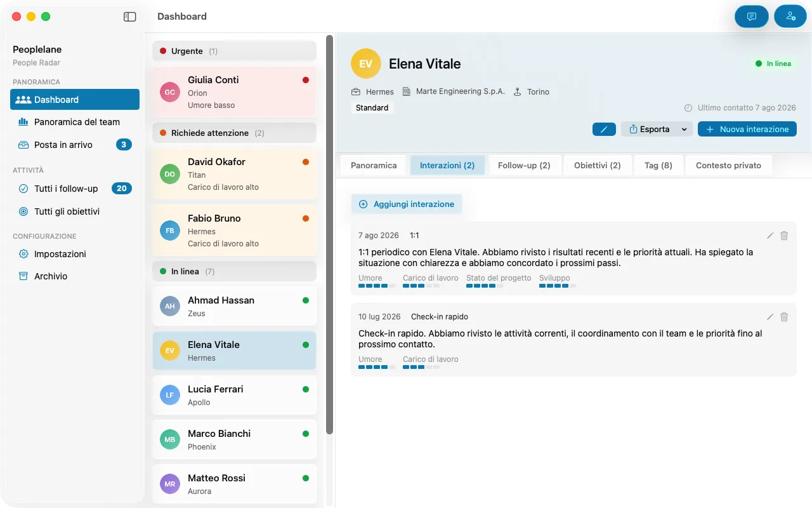Click Giulia Conti's GC avatar

[x=170, y=92]
